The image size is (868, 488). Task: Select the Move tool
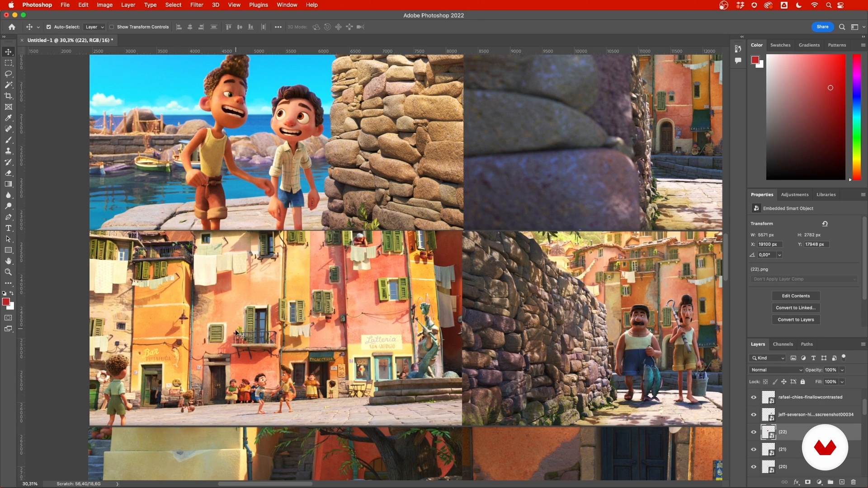(8, 52)
